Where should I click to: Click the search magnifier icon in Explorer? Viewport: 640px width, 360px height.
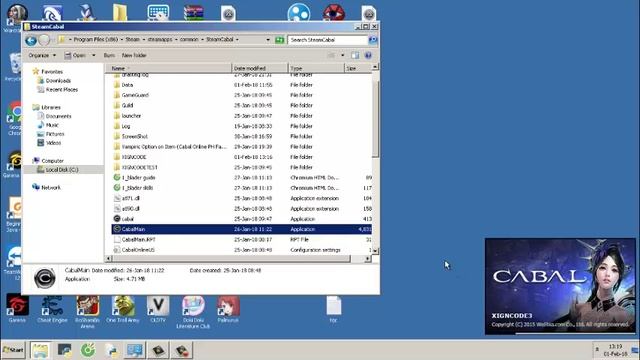(x=373, y=40)
